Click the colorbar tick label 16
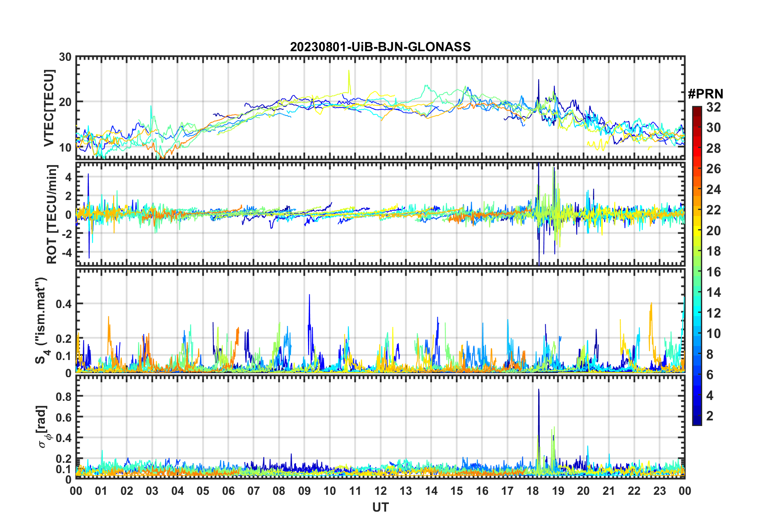 pos(713,272)
